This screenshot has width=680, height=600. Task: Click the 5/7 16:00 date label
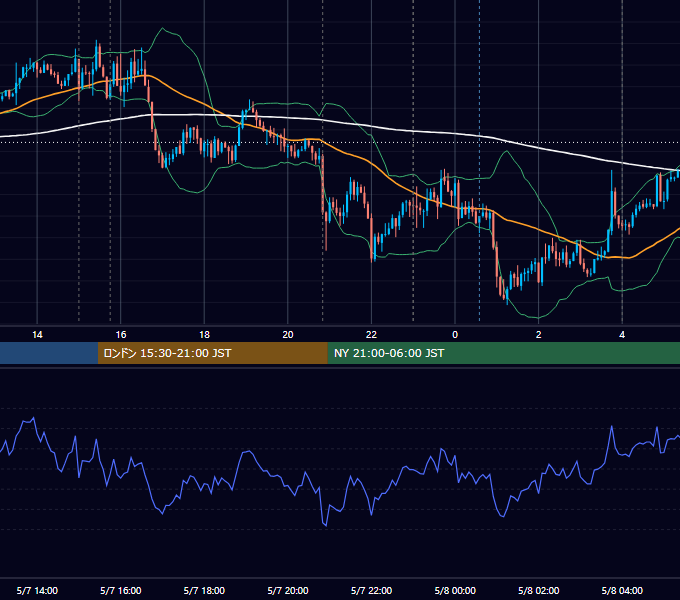[121, 590]
